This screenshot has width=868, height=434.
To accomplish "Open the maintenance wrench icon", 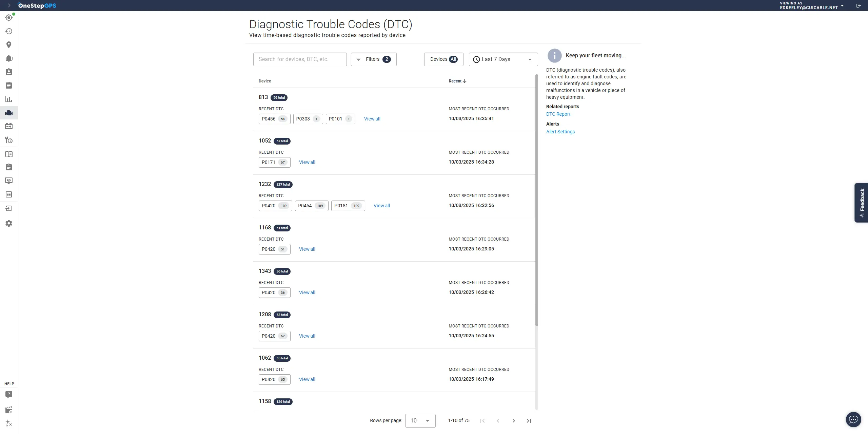I will click(x=9, y=140).
